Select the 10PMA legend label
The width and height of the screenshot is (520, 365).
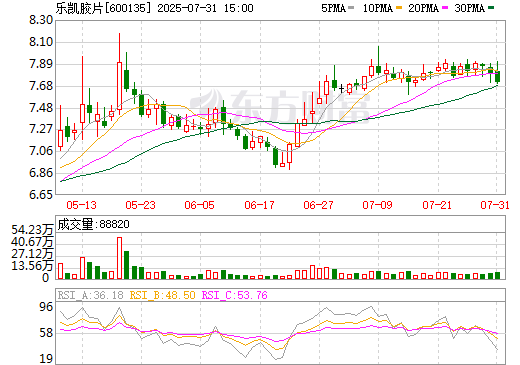pyautogui.click(x=378, y=8)
